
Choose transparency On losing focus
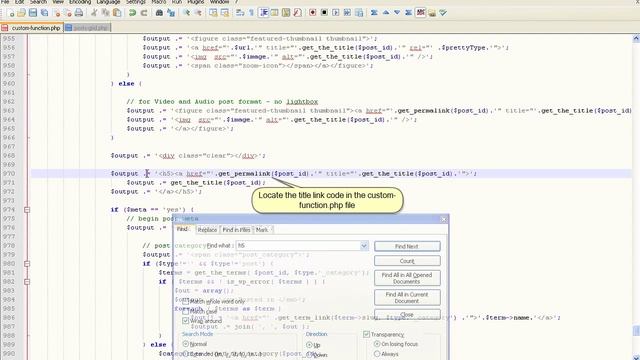pyautogui.click(x=377, y=344)
